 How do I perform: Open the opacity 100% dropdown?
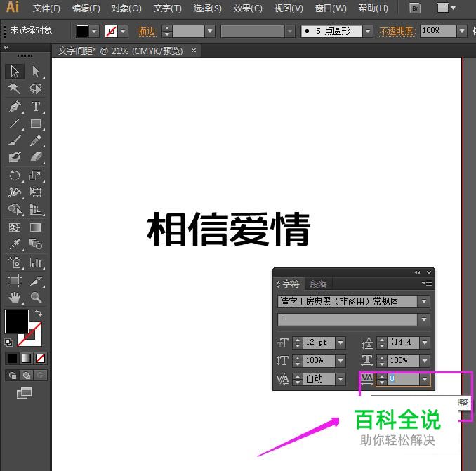click(462, 32)
